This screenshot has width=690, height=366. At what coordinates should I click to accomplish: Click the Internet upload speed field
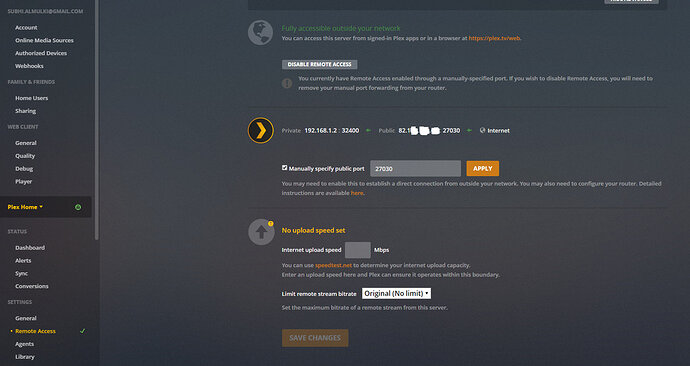pos(358,250)
